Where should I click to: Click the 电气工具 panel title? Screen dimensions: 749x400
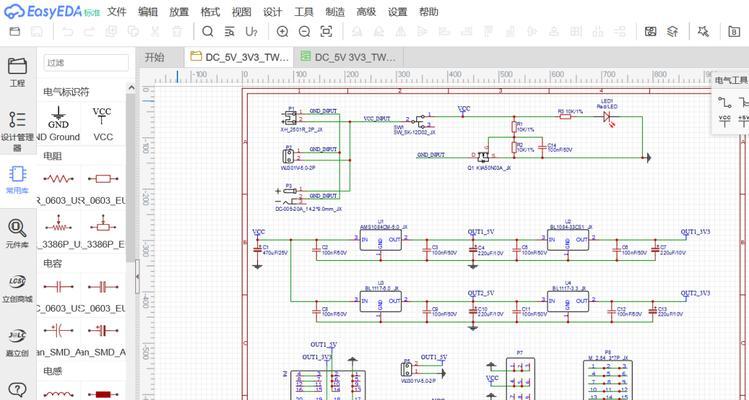click(731, 80)
